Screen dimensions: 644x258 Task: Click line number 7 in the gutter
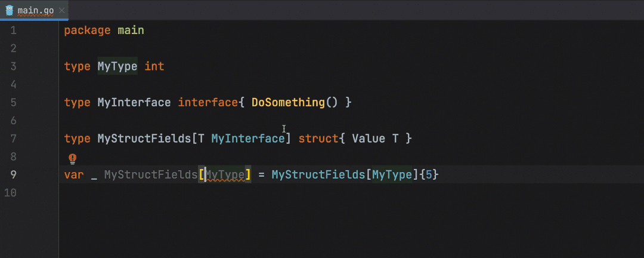point(14,139)
